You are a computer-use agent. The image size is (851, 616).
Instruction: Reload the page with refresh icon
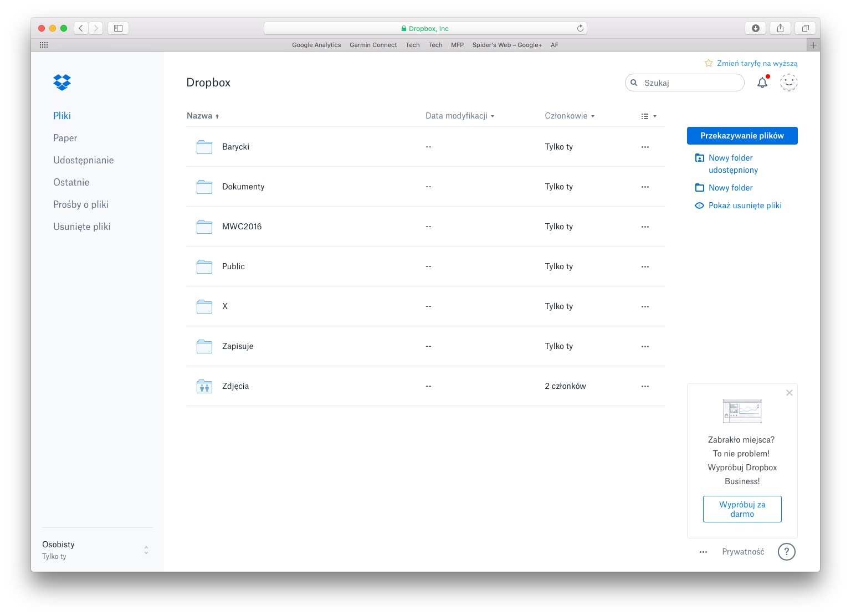(x=580, y=28)
